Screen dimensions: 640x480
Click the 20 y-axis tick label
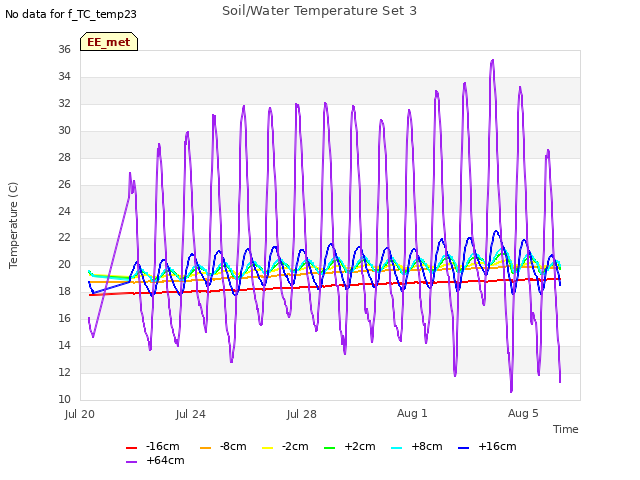[x=64, y=264]
